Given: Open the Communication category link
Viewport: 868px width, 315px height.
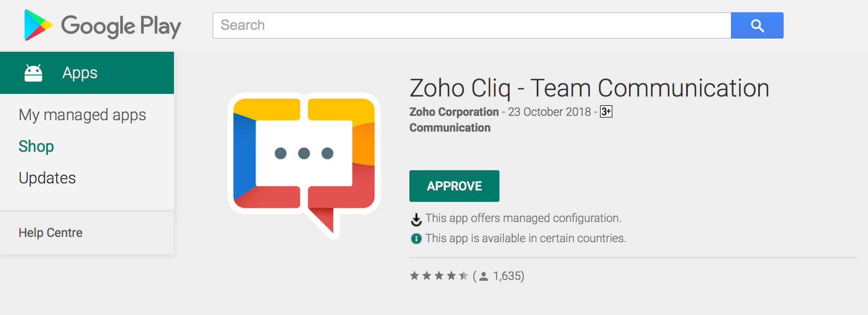Looking at the screenshot, I should click(x=450, y=128).
